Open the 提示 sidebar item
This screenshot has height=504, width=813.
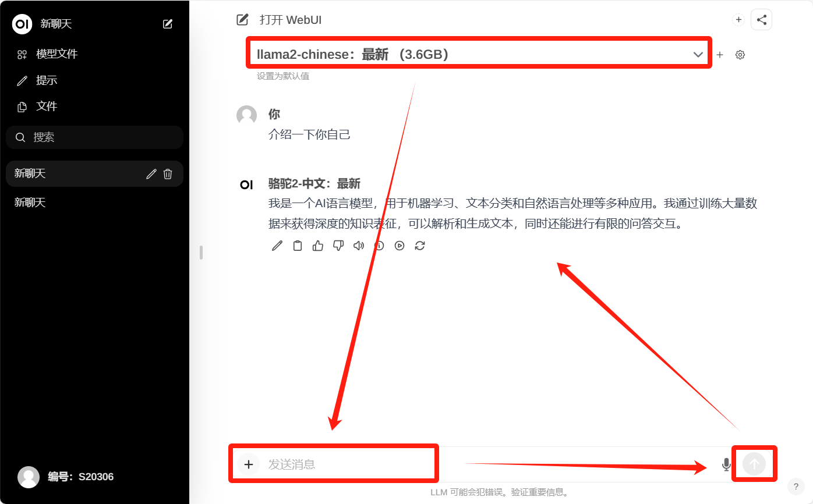47,80
